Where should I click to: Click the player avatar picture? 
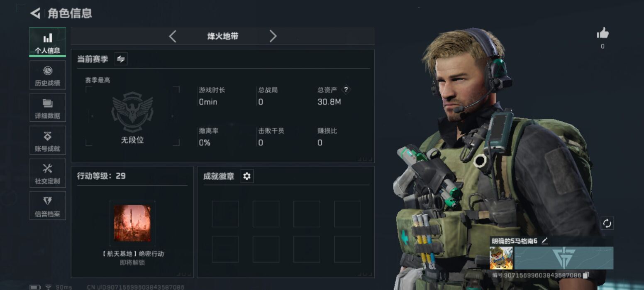tap(501, 258)
